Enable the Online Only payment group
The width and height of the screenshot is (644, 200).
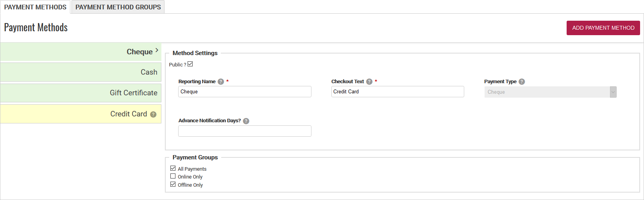(x=173, y=176)
